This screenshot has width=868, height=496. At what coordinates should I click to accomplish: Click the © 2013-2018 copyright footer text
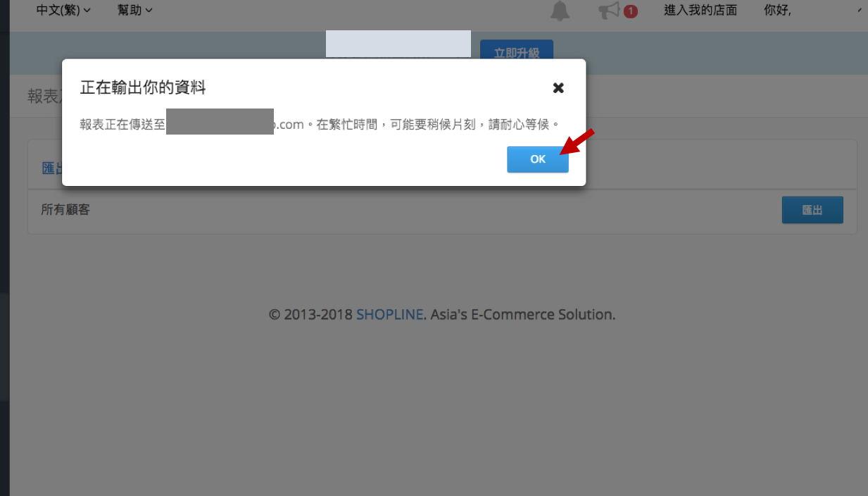click(x=311, y=315)
